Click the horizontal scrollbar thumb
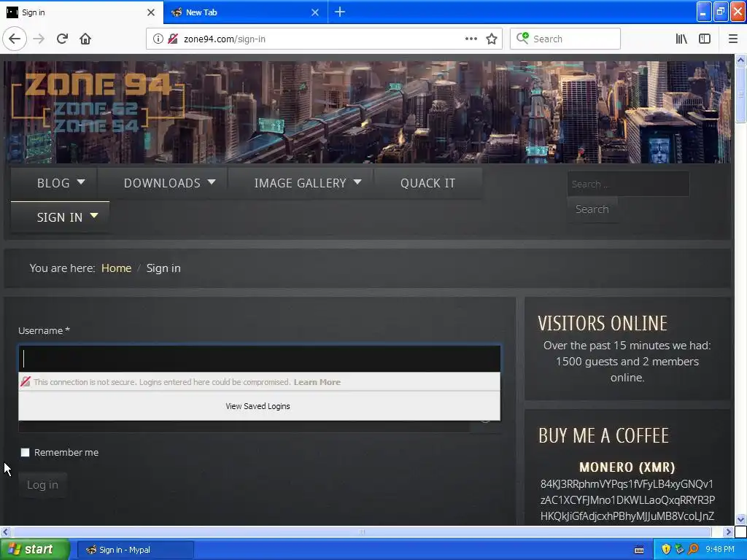 (361, 532)
